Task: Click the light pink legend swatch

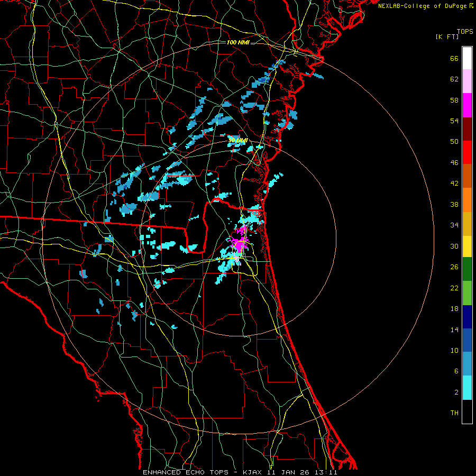Action: [467, 81]
